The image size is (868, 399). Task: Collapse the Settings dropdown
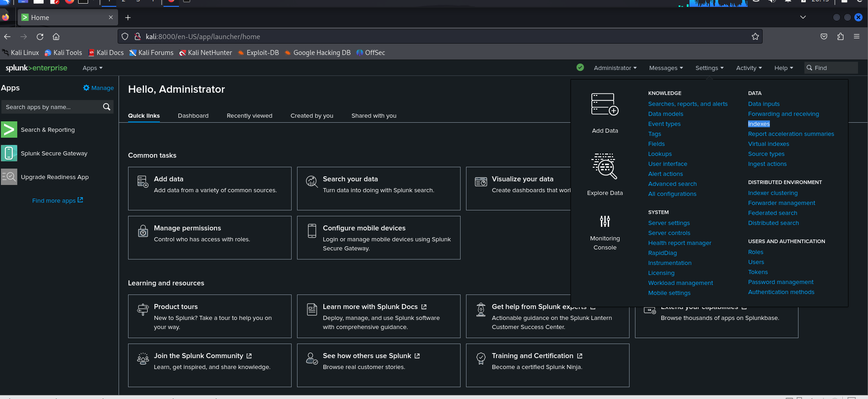[x=709, y=68]
